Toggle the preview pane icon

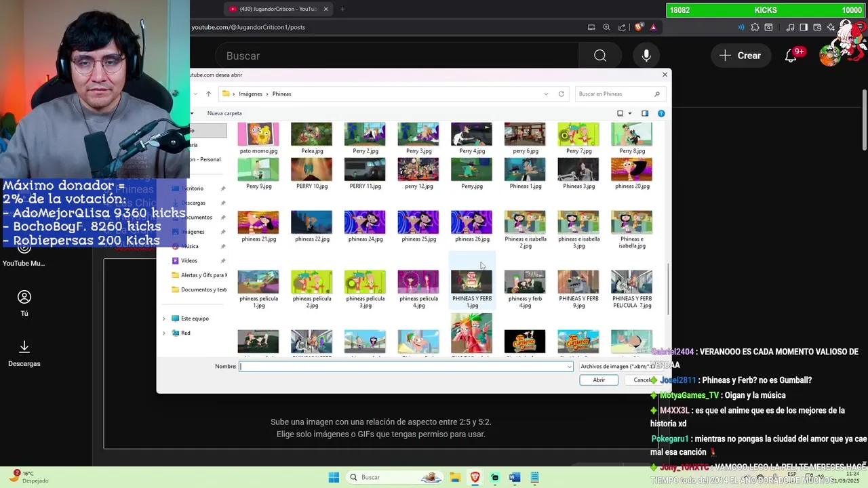tap(645, 113)
